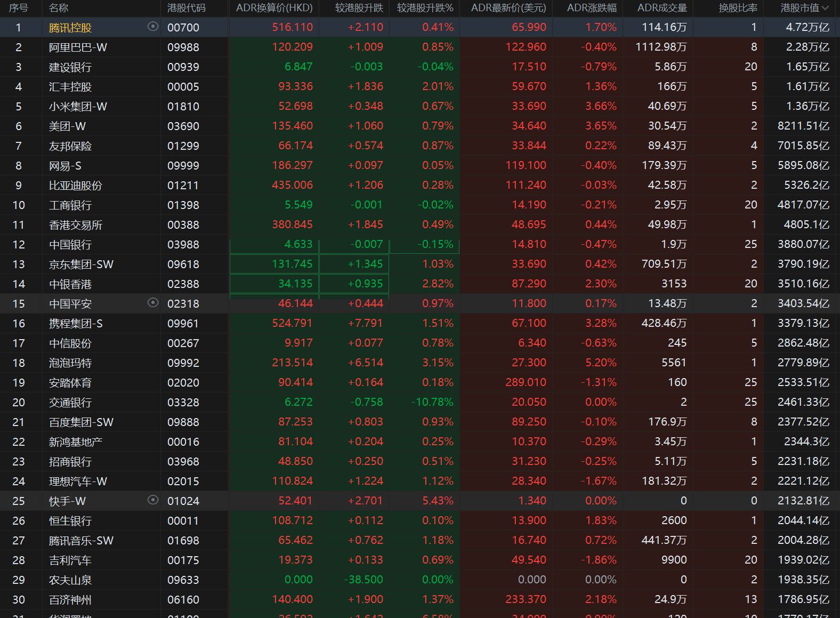Select the 新鸿基地产 stock row
840x618 pixels.
(x=420, y=442)
